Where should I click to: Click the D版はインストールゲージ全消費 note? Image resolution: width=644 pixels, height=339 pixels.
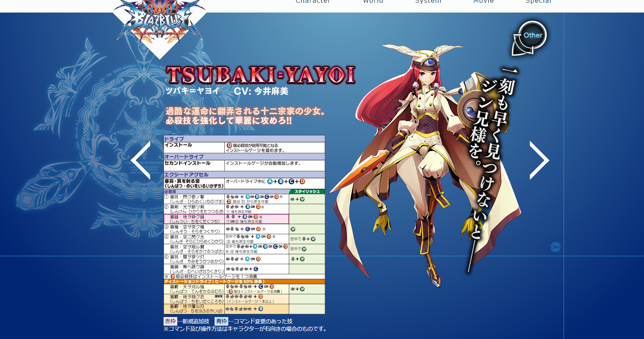pyautogui.click(x=255, y=292)
